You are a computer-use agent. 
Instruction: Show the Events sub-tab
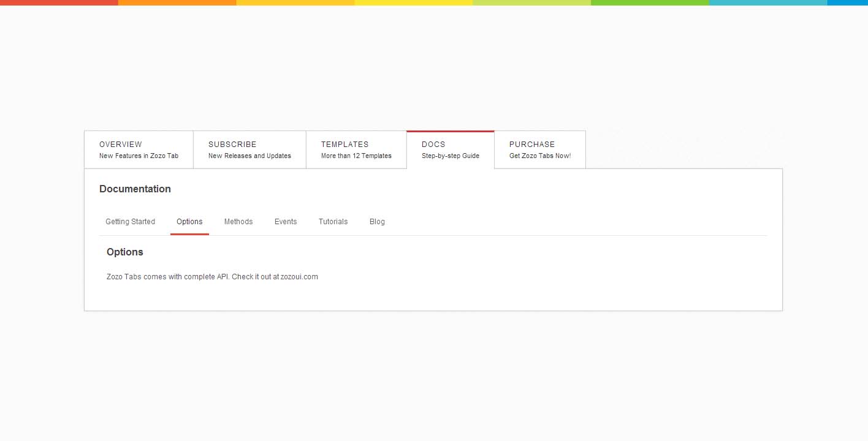click(x=286, y=222)
